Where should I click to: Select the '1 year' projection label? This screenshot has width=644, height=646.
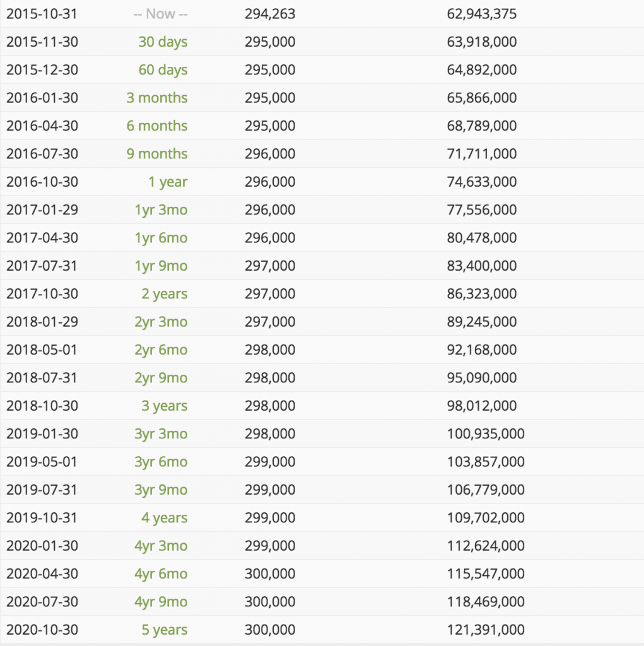pos(168,182)
